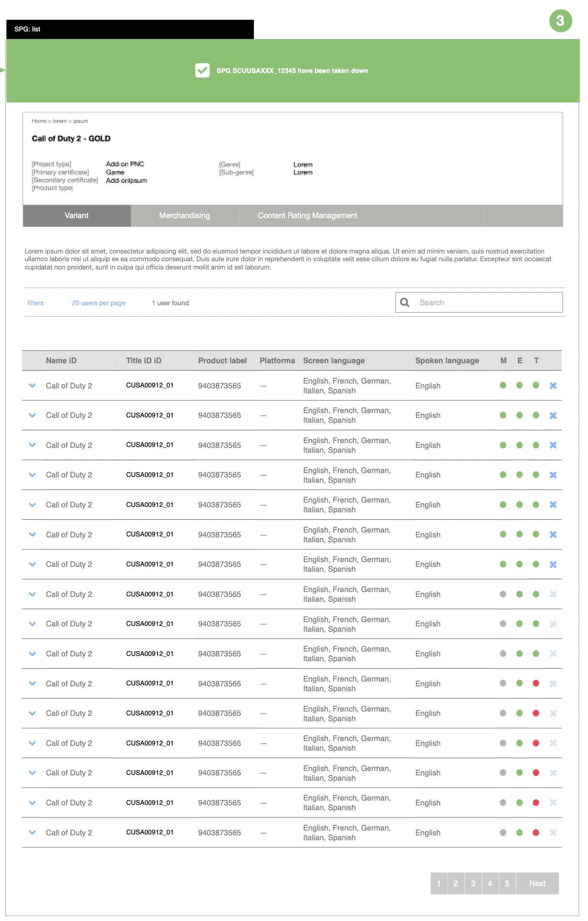Click the Call of Duty 2 - GOLD title

(x=71, y=138)
